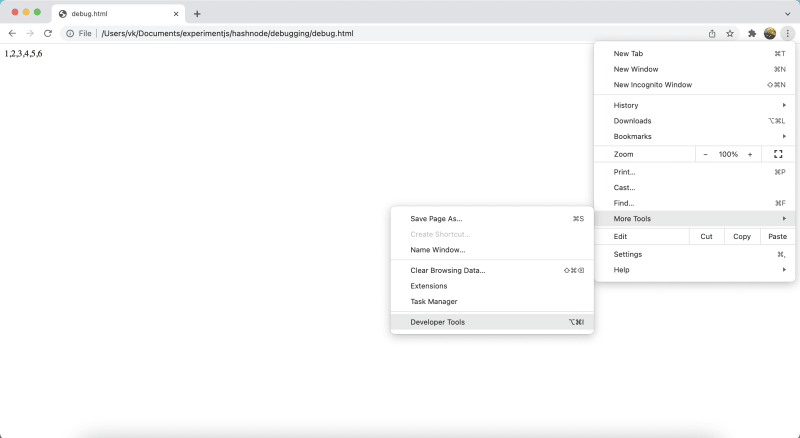Image resolution: width=800 pixels, height=438 pixels.
Task: Select Save Page As... in submenu
Action: 492,218
